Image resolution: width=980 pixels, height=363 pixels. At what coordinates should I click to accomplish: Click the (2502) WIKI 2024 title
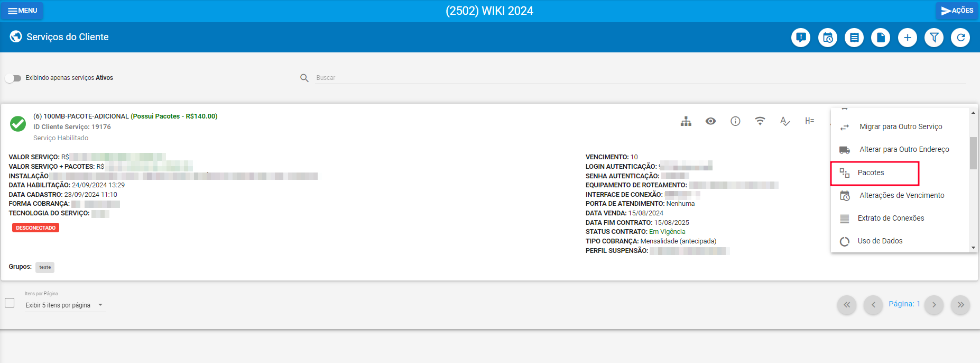click(x=489, y=11)
